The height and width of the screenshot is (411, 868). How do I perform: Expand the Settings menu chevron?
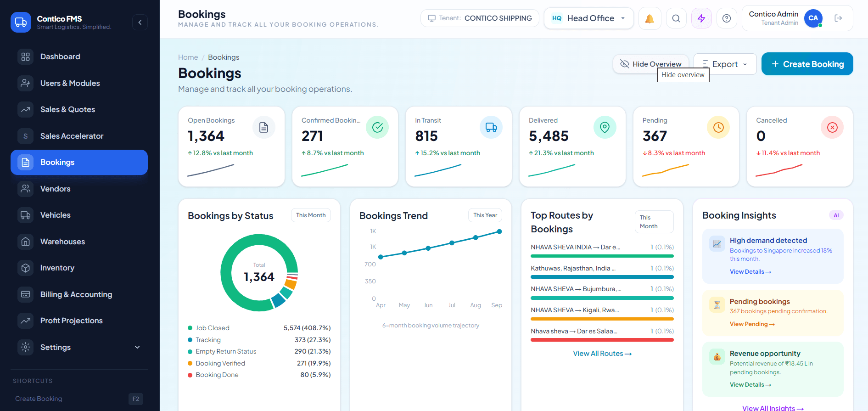pyautogui.click(x=137, y=347)
